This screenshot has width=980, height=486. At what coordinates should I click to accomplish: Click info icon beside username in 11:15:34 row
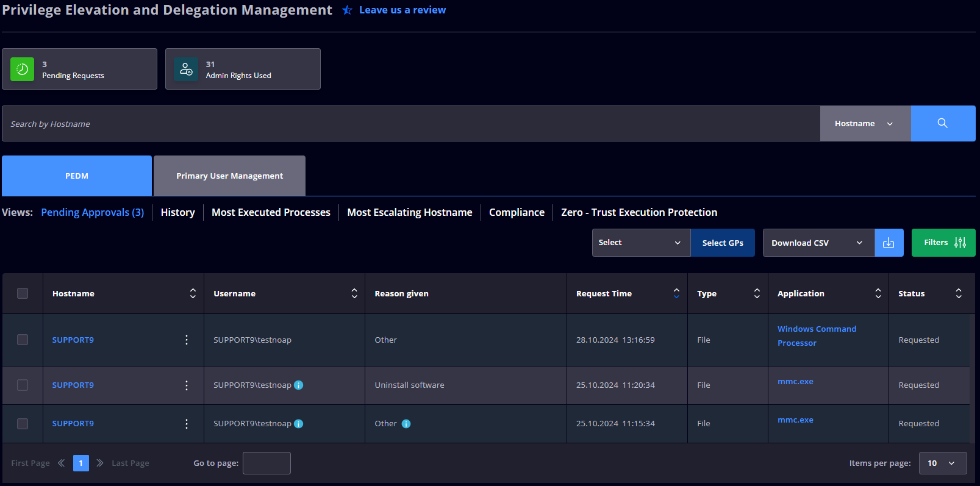299,424
